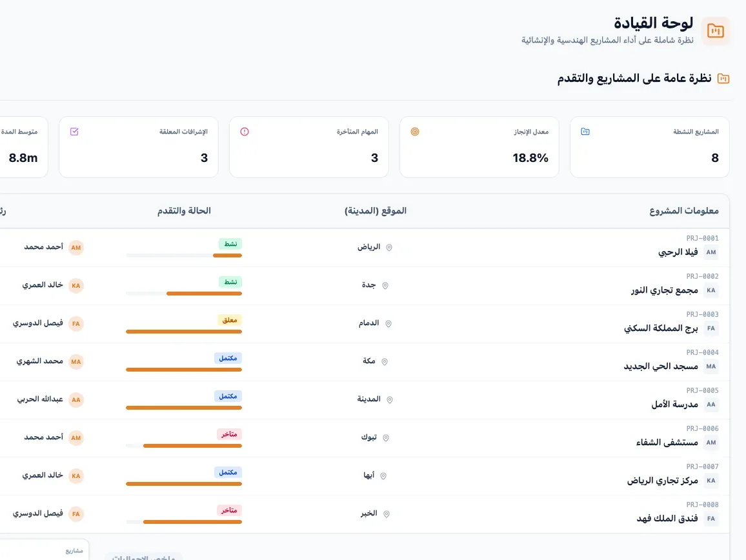The height and width of the screenshot is (560, 746).
Task: Click the project name مركز تجاري الرياض
Action: (x=662, y=481)
